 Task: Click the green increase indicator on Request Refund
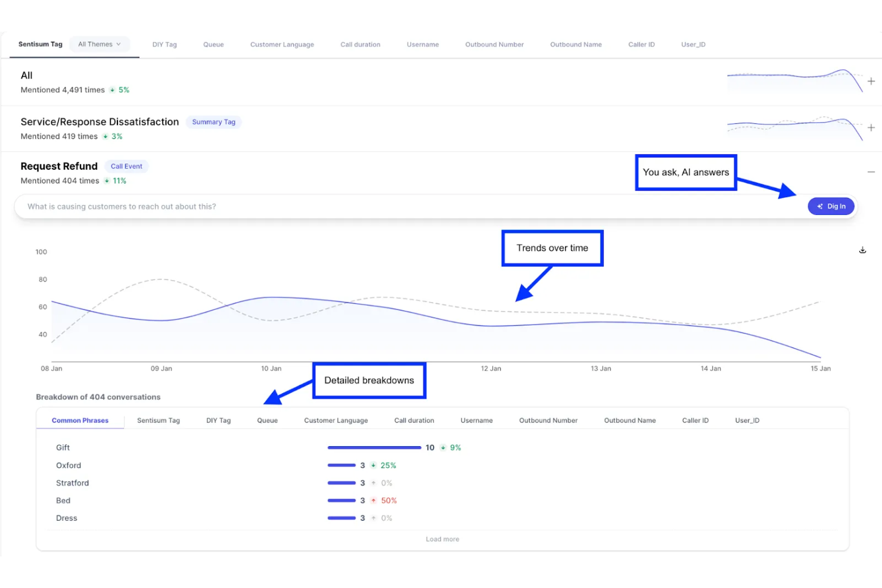click(x=114, y=181)
